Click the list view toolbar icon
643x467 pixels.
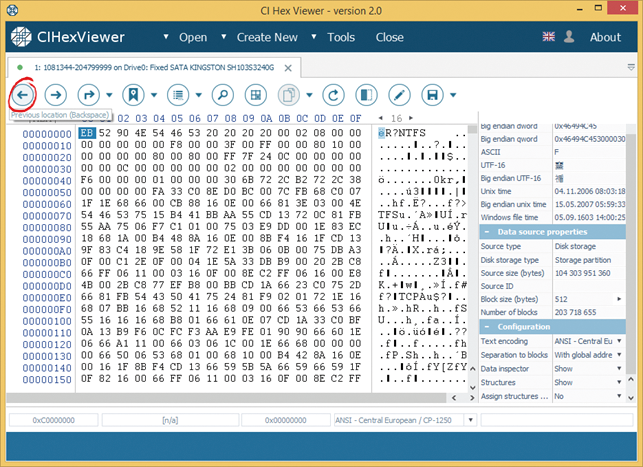click(178, 95)
